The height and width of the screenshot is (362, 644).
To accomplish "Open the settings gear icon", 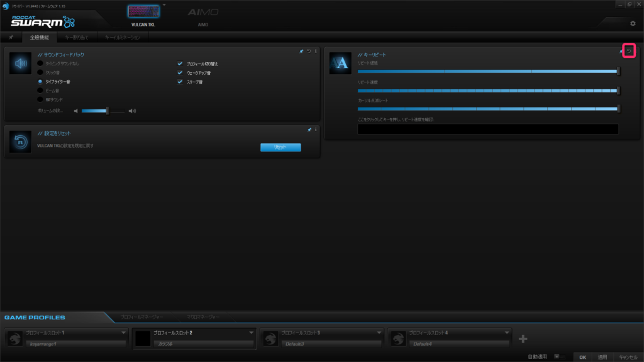I will (x=633, y=23).
